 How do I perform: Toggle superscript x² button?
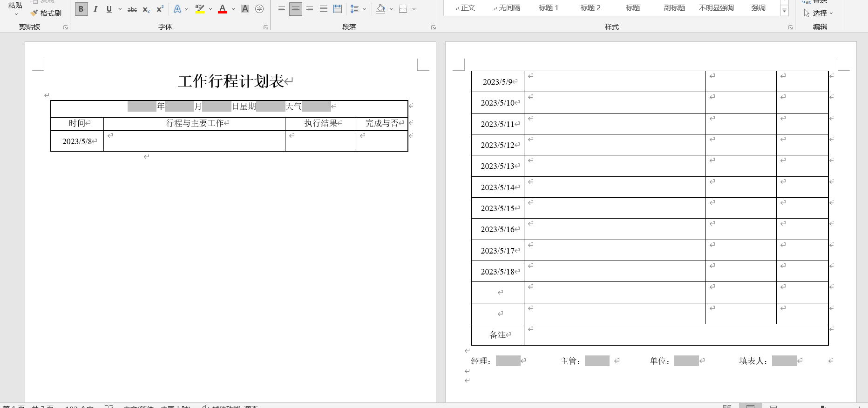tap(160, 9)
